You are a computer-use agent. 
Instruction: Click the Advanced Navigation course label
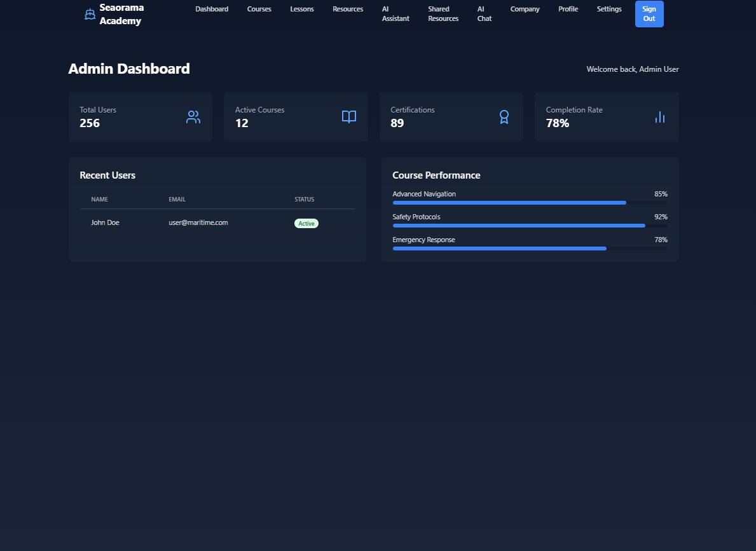(x=424, y=194)
